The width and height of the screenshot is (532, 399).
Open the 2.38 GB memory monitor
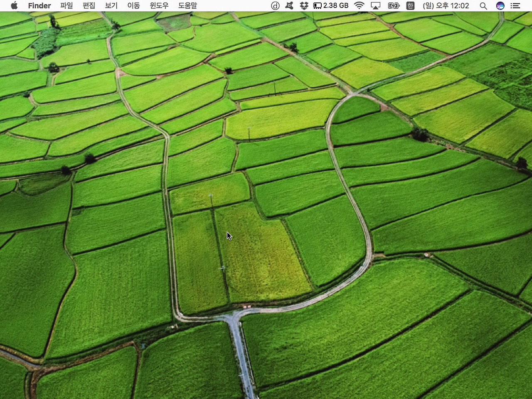point(331,5)
